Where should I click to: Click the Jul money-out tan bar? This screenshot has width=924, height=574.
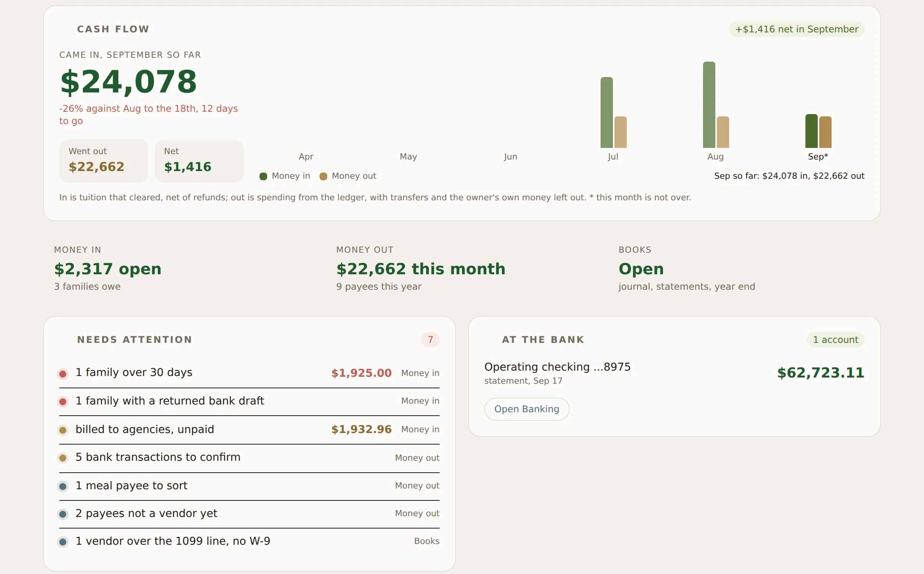[x=621, y=132]
